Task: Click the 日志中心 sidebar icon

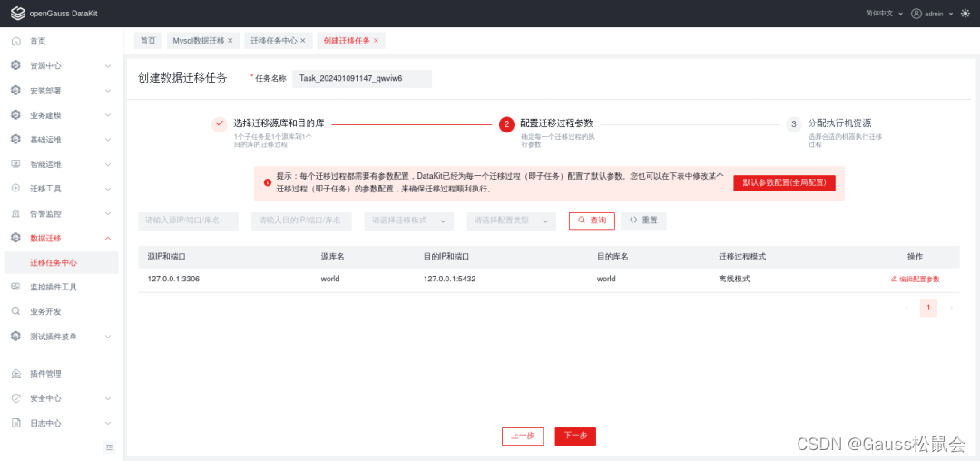Action: [16, 423]
